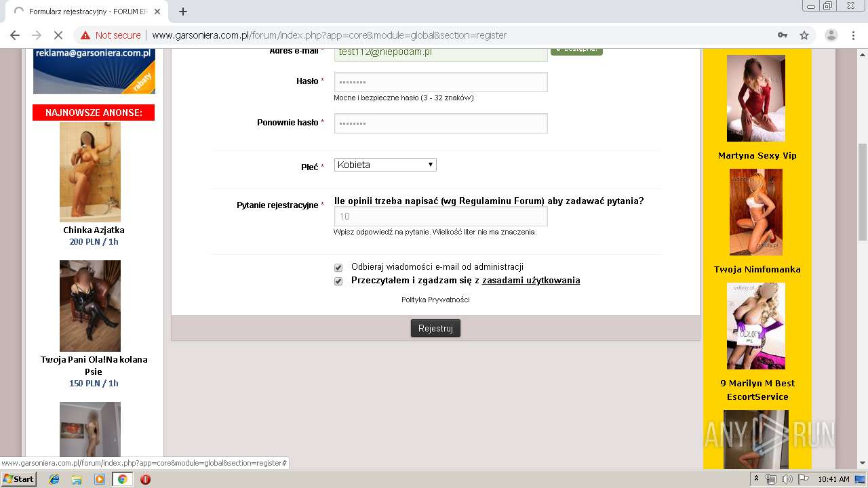The width and height of the screenshot is (868, 488).
Task: Go back to the previous page
Action: click(15, 35)
